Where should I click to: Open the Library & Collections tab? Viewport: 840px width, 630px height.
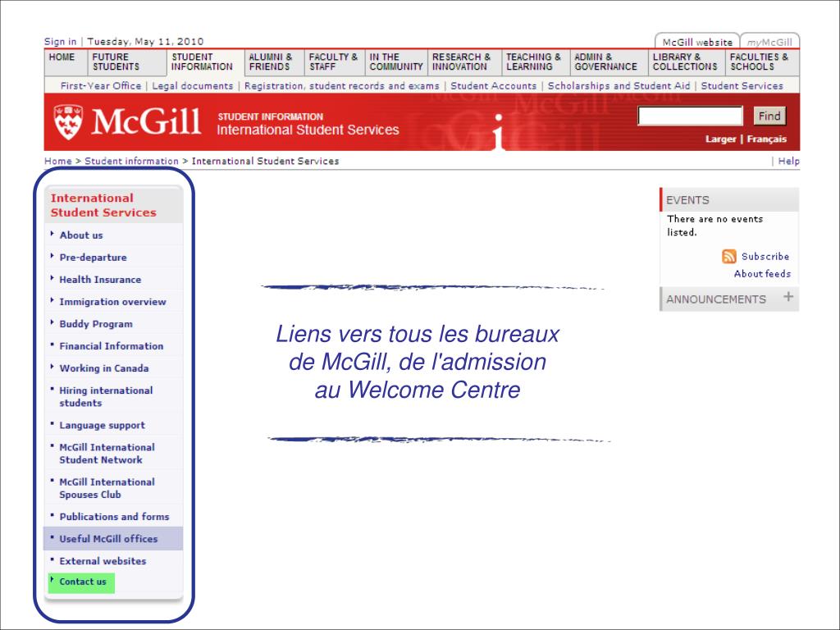point(685,62)
